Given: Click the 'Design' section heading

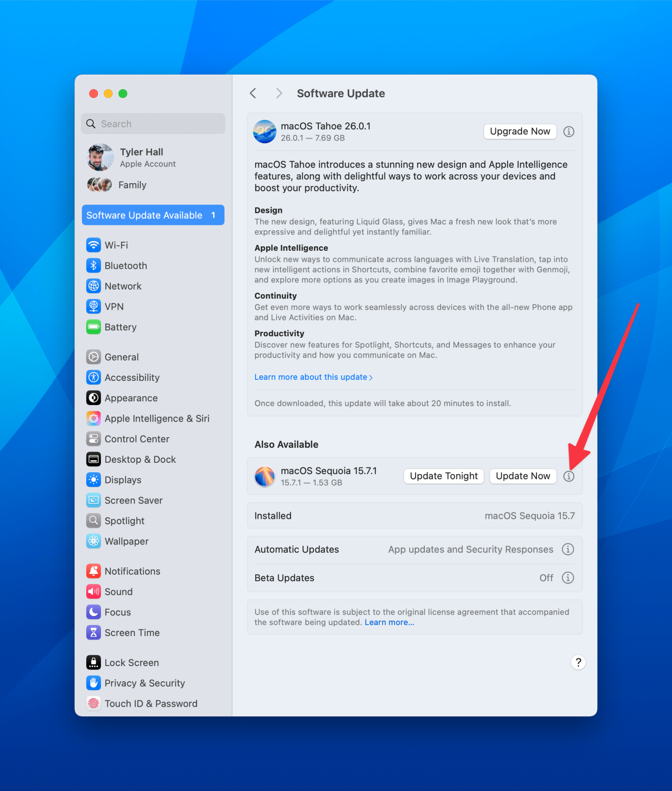Looking at the screenshot, I should point(268,210).
